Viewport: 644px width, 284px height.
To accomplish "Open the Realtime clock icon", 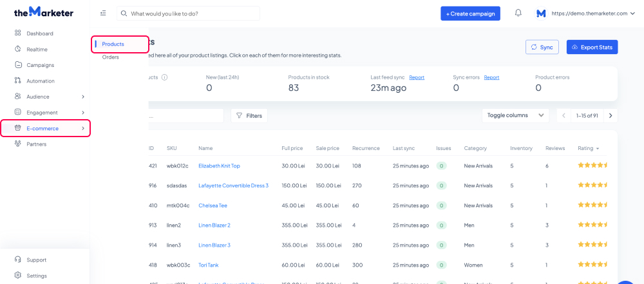I will point(17,50).
